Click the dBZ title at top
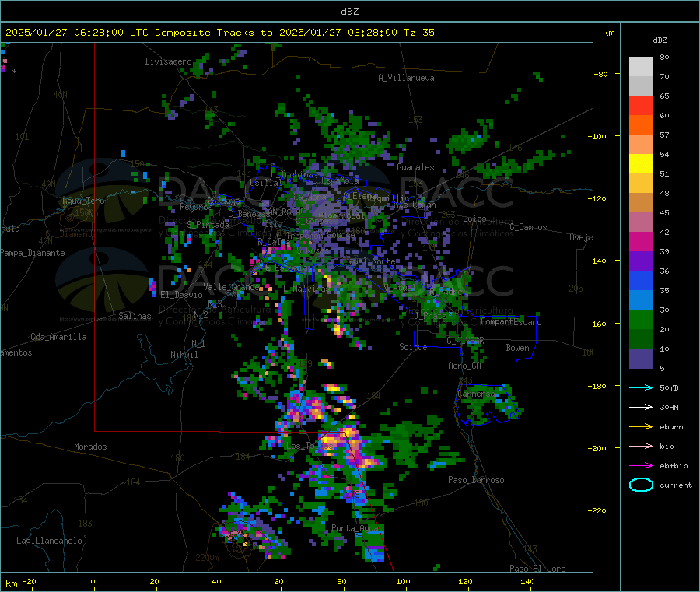The image size is (700, 592). [x=349, y=12]
